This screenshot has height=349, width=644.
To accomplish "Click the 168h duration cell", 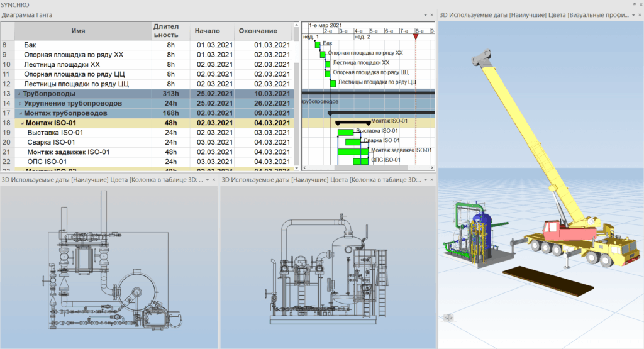I will click(170, 113).
